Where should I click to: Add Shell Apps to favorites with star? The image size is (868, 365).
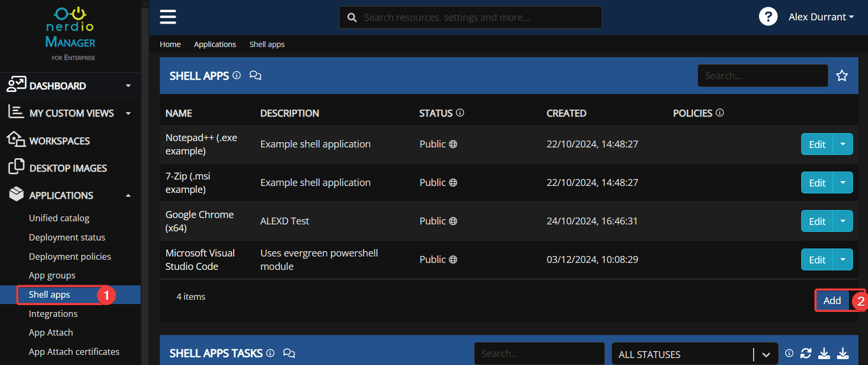coord(842,75)
